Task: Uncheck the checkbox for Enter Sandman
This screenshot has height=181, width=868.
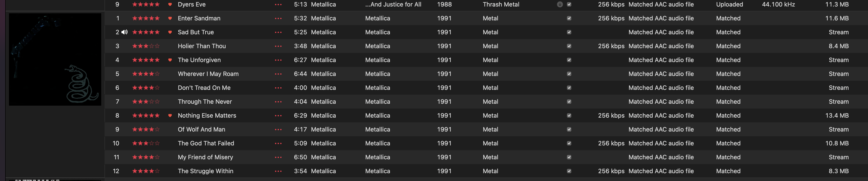Action: pos(569,18)
